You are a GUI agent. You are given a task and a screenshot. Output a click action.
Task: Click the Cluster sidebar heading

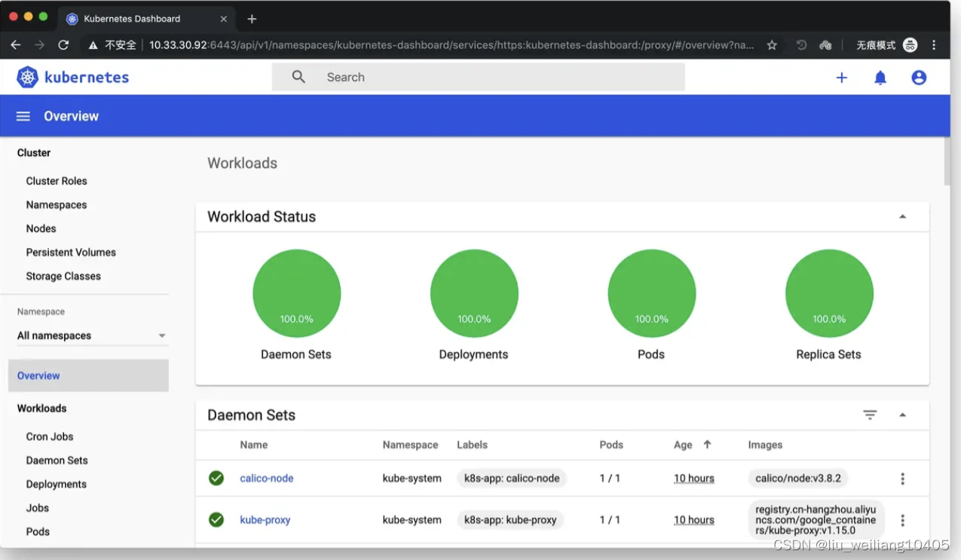click(34, 152)
